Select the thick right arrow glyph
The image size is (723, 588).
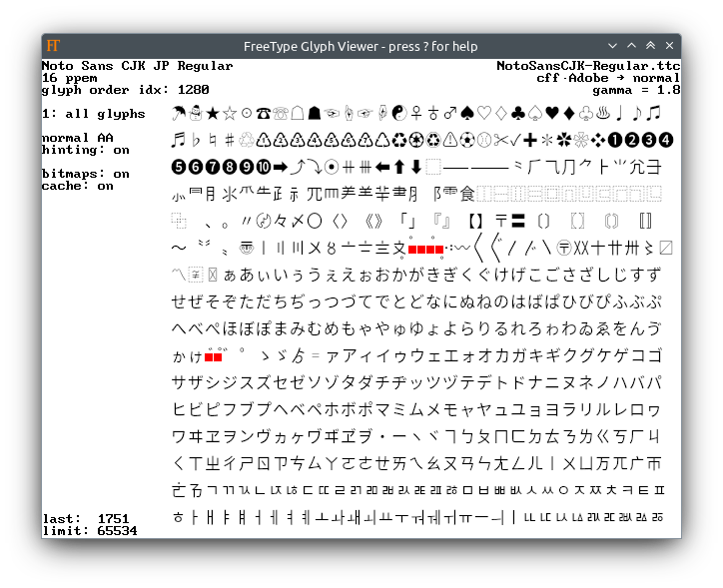coord(281,167)
